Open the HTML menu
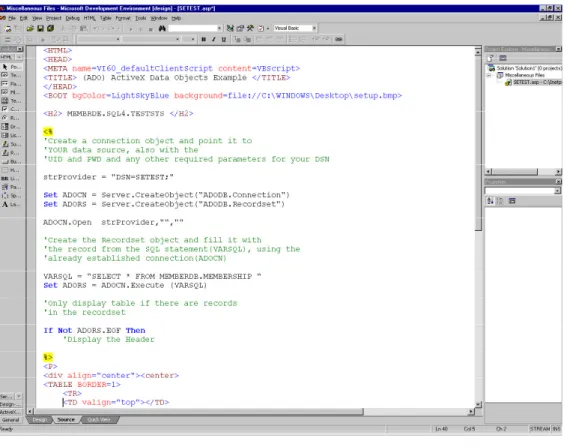Viewport: 570px width, 447px height. click(x=89, y=18)
